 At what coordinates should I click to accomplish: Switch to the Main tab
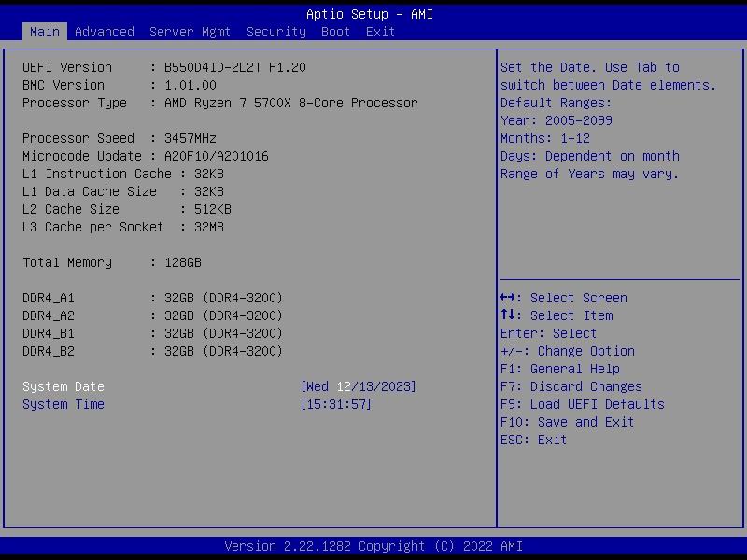click(44, 32)
